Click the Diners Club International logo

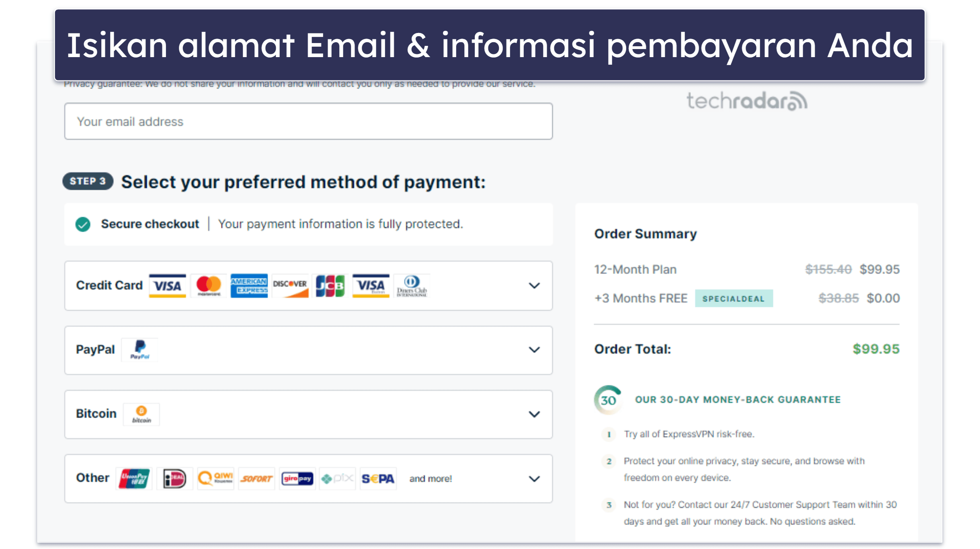[412, 286]
